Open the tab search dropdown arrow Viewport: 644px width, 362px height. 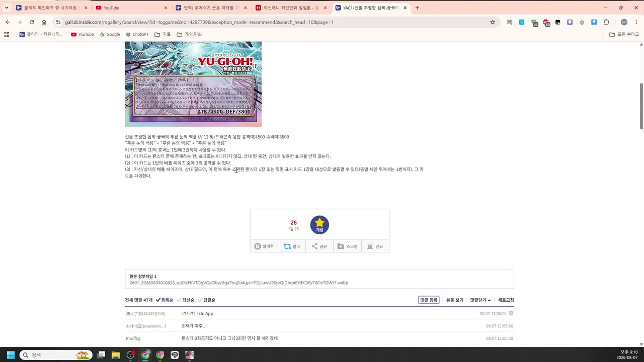(x=7, y=8)
